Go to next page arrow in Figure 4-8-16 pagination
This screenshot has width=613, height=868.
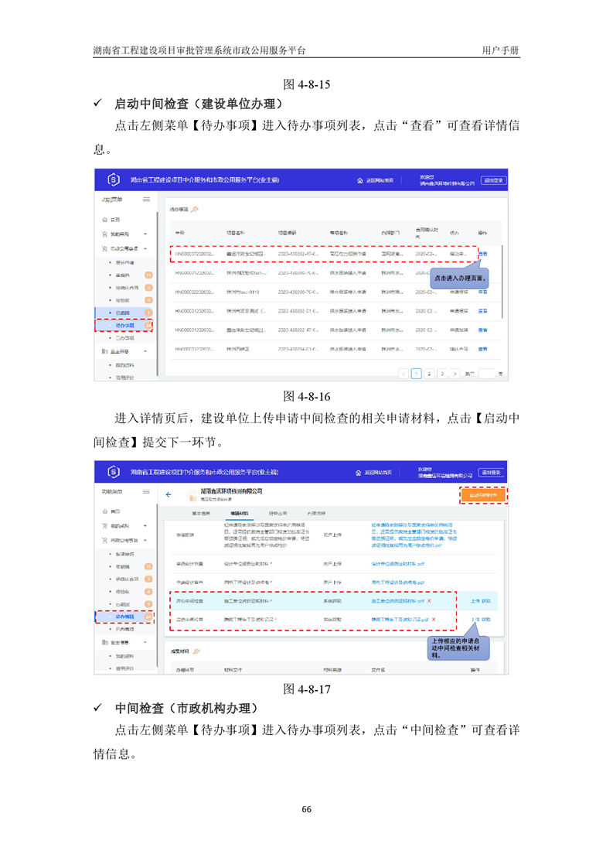(x=455, y=374)
